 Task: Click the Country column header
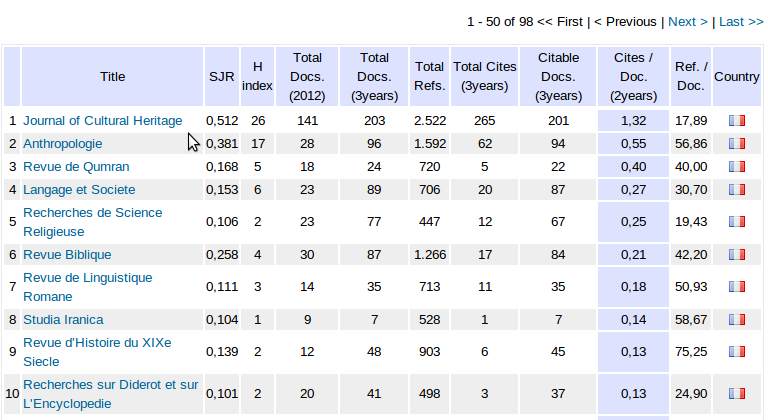tap(737, 76)
